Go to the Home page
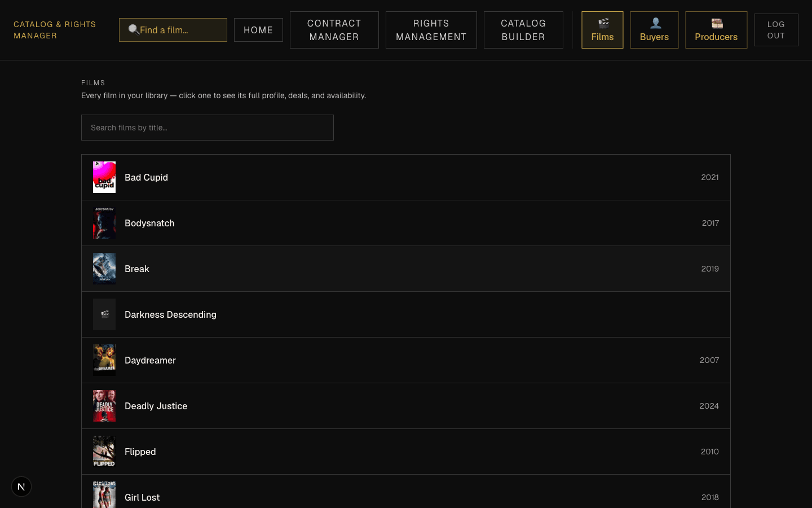The height and width of the screenshot is (508, 812). point(258,30)
